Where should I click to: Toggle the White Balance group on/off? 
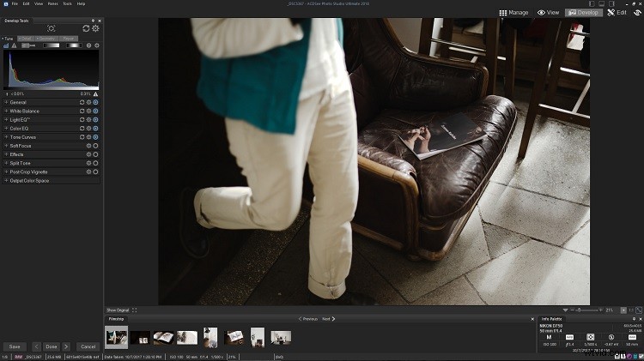tap(95, 111)
